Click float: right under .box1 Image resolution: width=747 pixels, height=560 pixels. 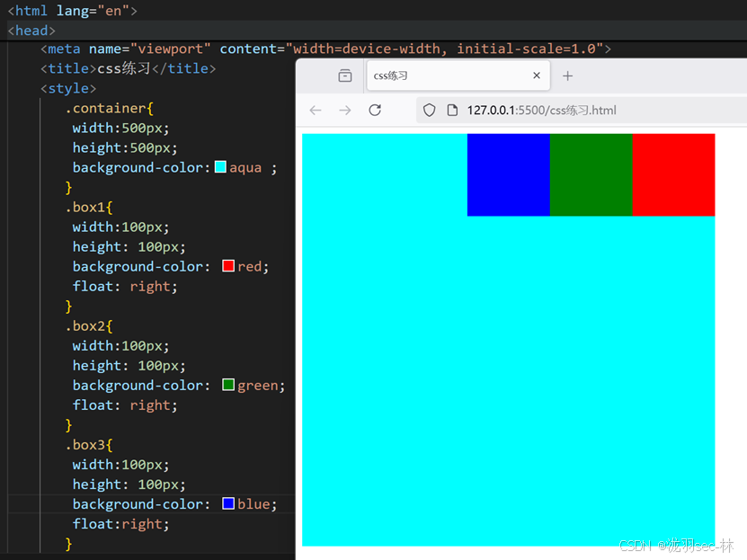click(x=125, y=286)
